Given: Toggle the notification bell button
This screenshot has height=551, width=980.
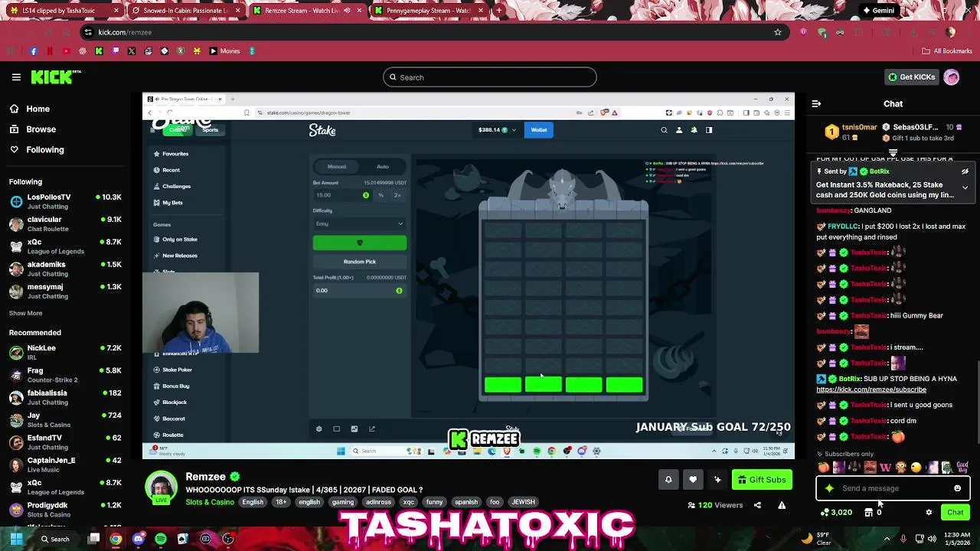Looking at the screenshot, I should 668,480.
